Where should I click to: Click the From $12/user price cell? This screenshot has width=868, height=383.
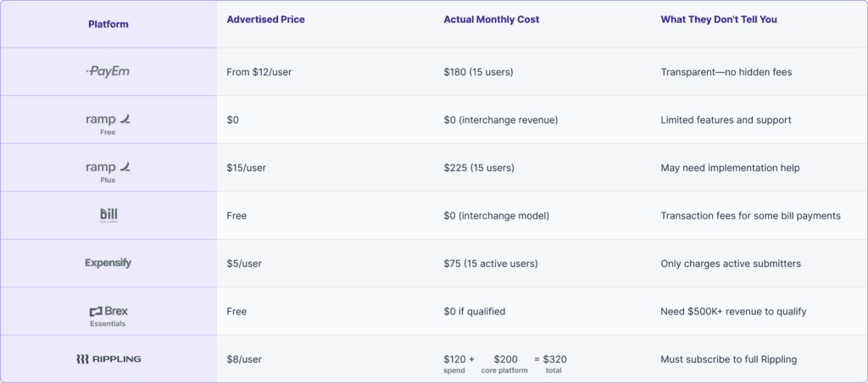pos(259,72)
